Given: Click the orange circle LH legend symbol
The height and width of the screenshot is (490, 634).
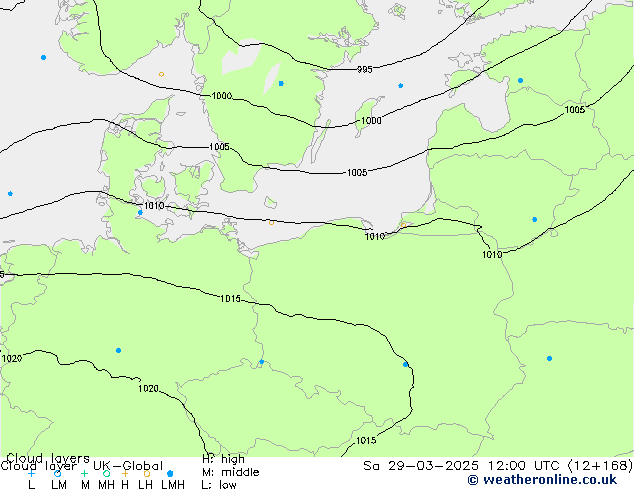Looking at the screenshot, I should [147, 473].
